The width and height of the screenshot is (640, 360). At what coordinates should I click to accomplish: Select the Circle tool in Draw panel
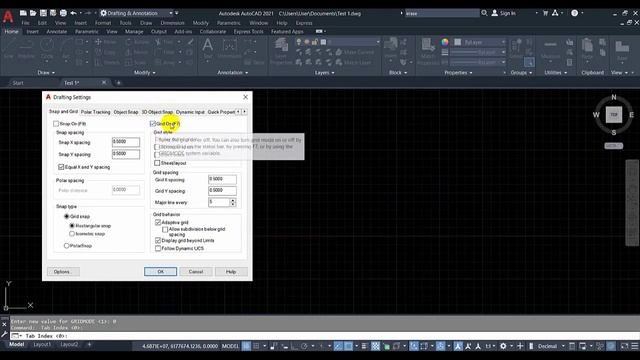click(47, 49)
